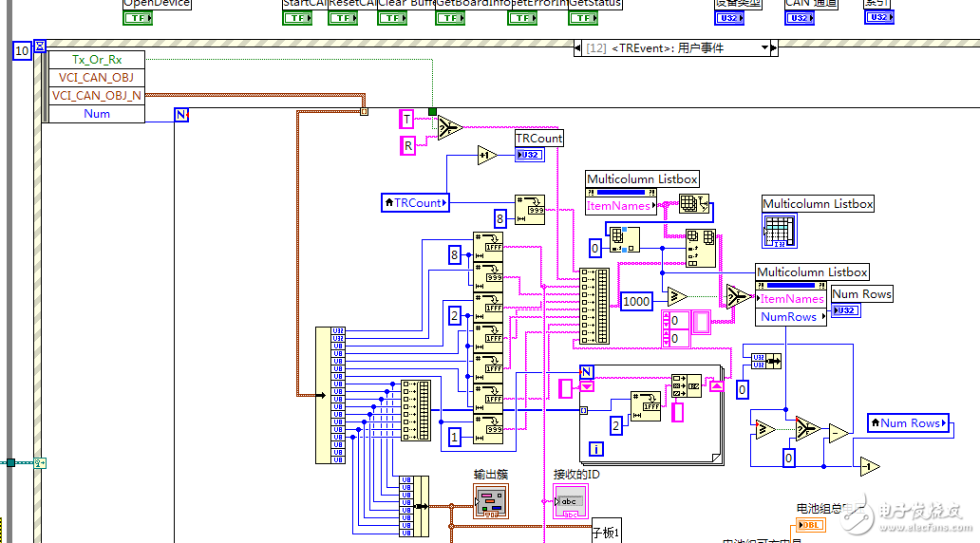Click the T string constant
The width and height of the screenshot is (980, 543).
pos(406,119)
